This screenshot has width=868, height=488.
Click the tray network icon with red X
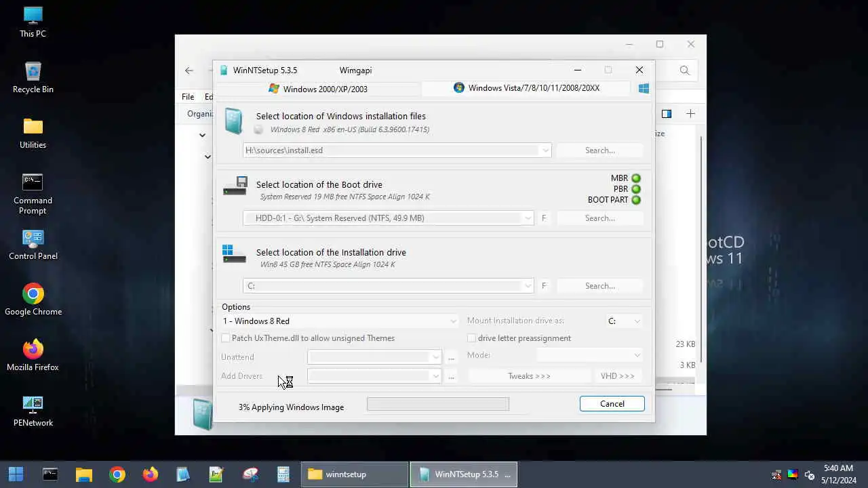(777, 474)
